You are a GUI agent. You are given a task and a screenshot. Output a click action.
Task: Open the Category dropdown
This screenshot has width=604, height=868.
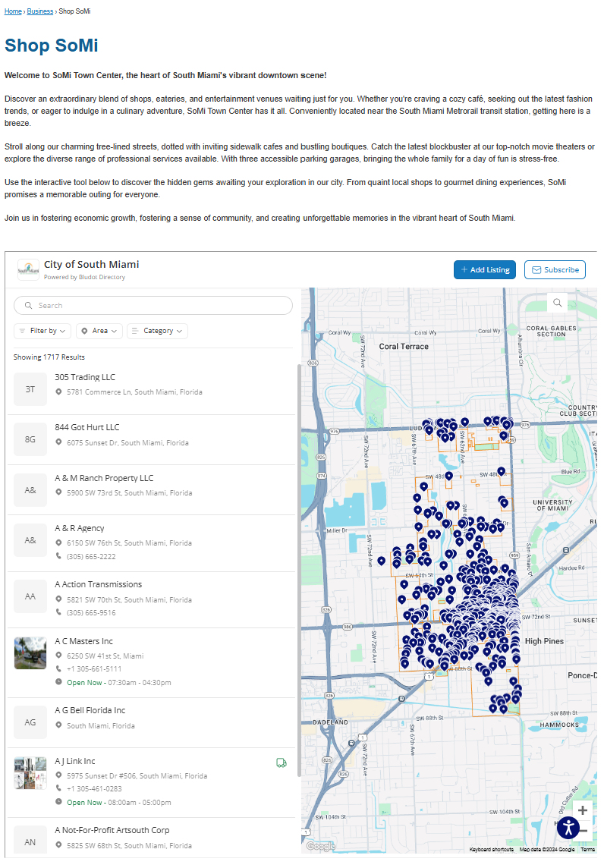click(157, 331)
